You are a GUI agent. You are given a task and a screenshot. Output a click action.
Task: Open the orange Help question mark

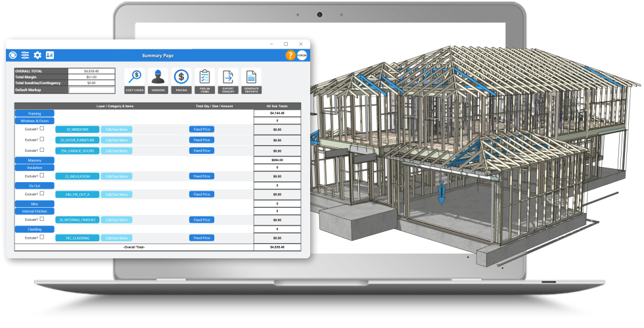(290, 55)
